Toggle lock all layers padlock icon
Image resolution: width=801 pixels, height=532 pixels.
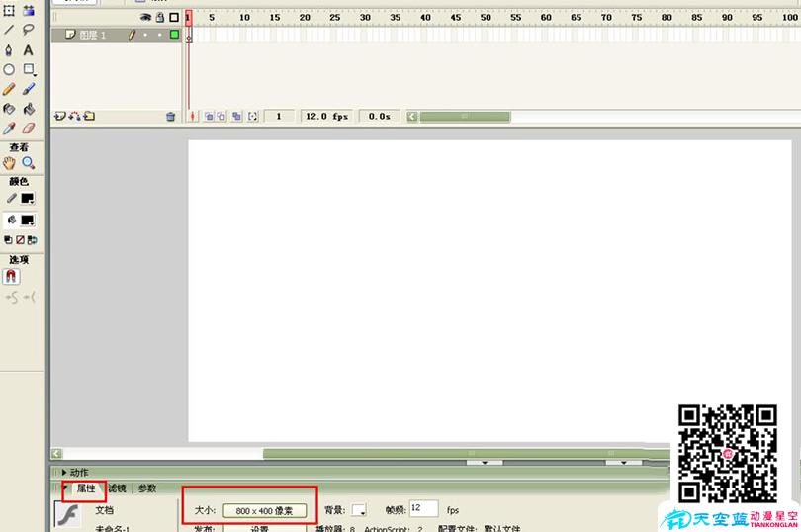click(160, 18)
